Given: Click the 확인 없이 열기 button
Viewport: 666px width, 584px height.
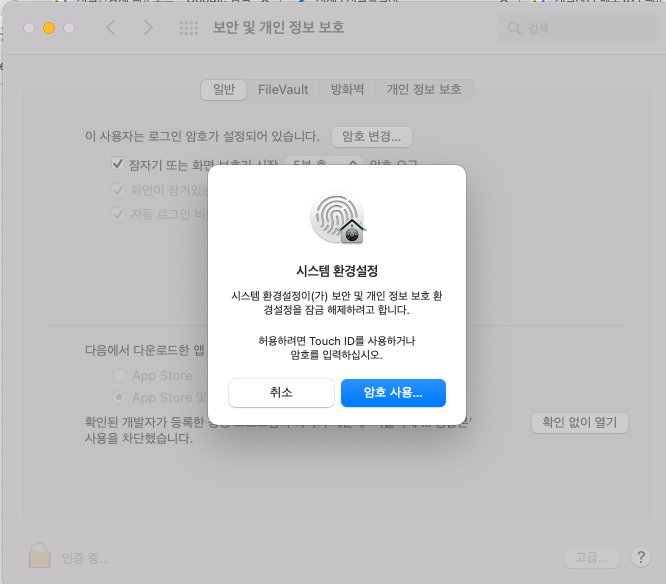Looking at the screenshot, I should [580, 423].
